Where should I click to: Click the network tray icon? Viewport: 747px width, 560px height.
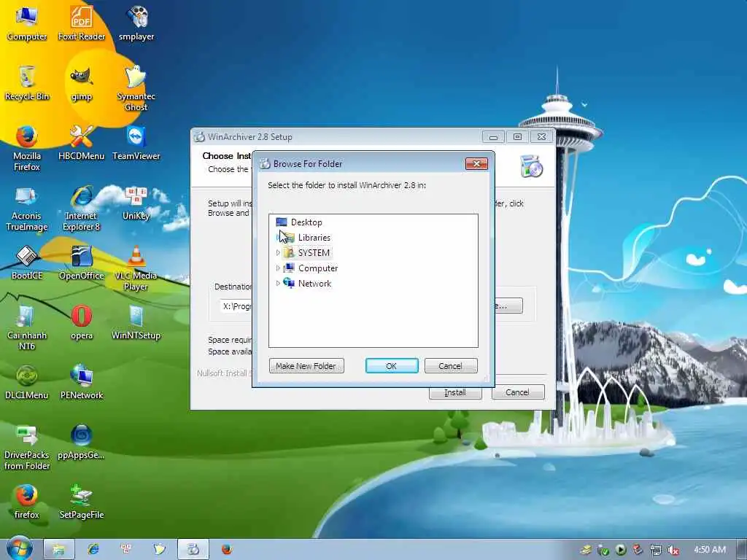click(x=656, y=550)
